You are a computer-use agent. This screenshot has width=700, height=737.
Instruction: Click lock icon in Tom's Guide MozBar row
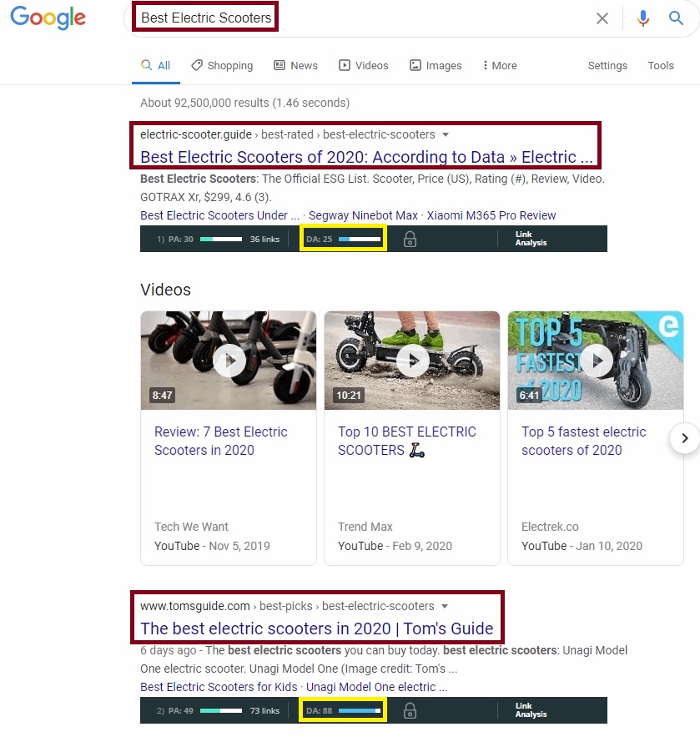(x=410, y=710)
